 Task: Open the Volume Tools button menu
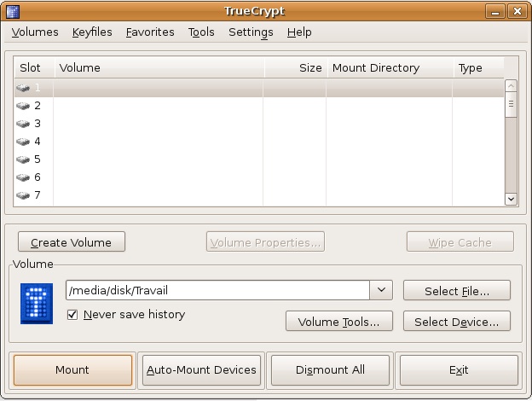pyautogui.click(x=338, y=322)
